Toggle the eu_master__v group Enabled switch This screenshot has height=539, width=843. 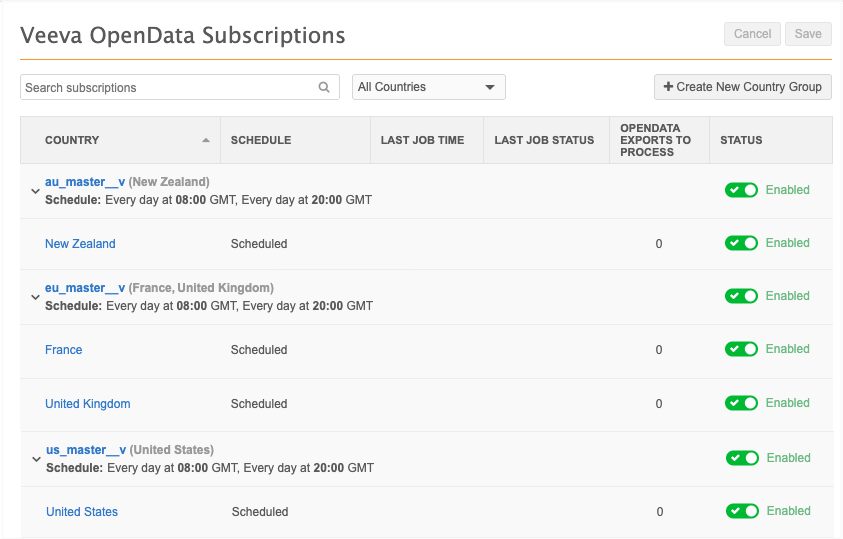[741, 296]
